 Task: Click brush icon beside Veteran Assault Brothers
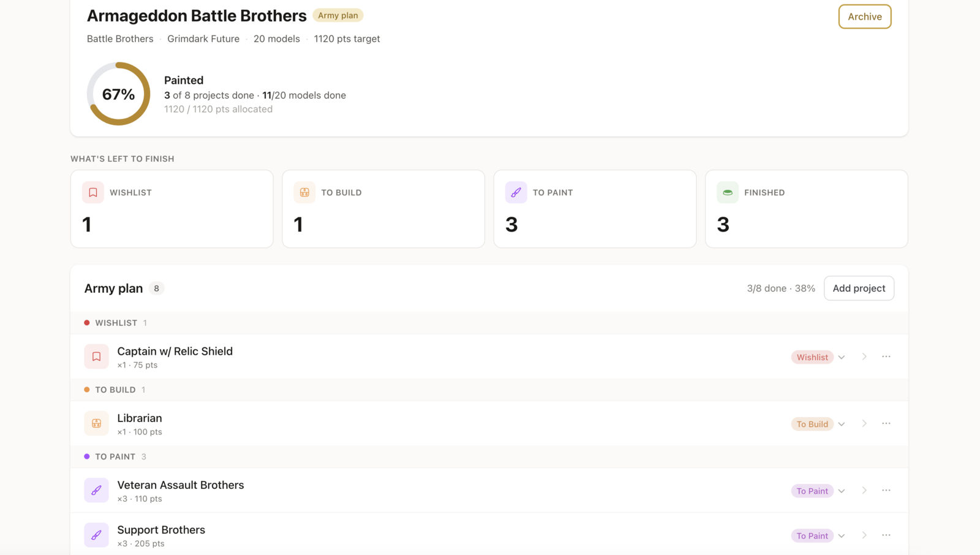(x=96, y=490)
